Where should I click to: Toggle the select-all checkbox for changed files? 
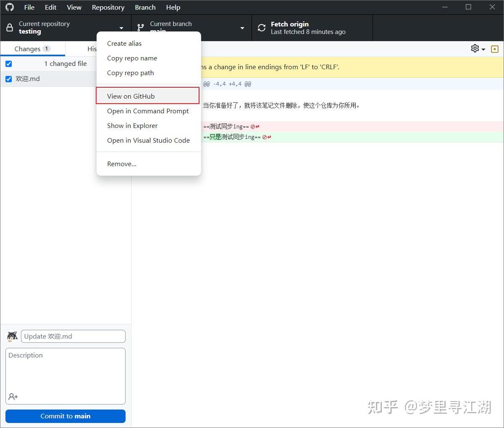[x=8, y=63]
